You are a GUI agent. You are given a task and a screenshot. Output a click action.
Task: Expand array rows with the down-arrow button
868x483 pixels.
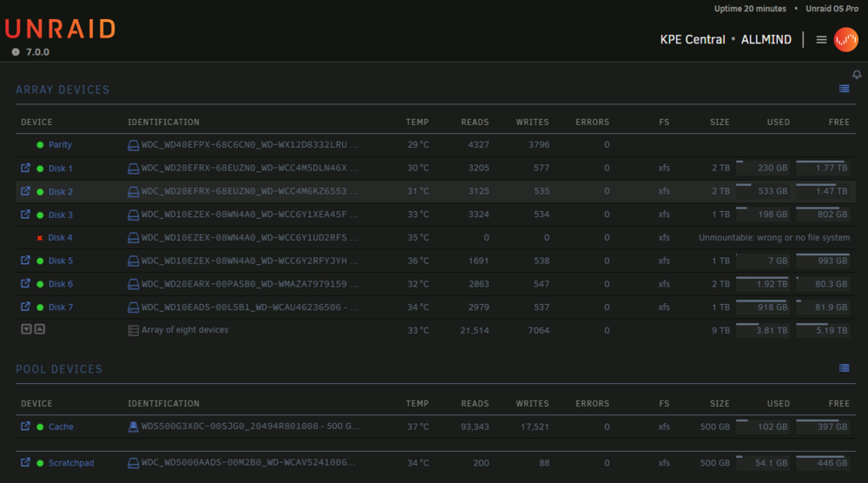tap(26, 329)
